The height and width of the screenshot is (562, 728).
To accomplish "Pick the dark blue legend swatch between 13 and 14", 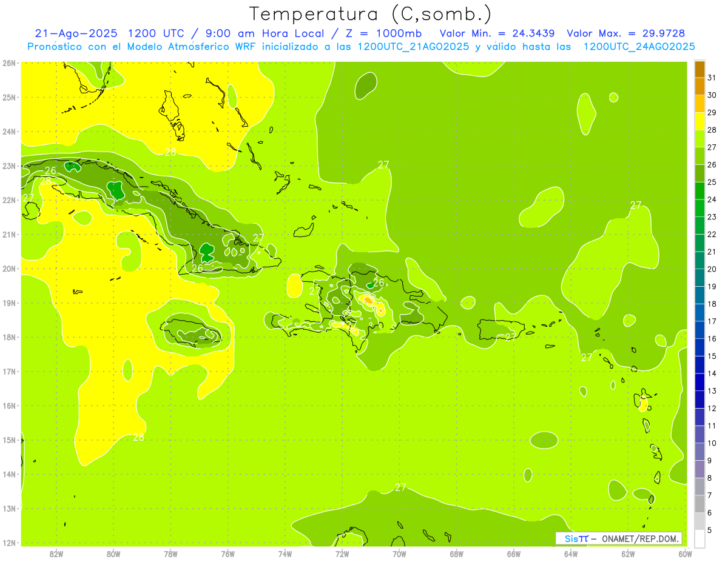I will [699, 382].
